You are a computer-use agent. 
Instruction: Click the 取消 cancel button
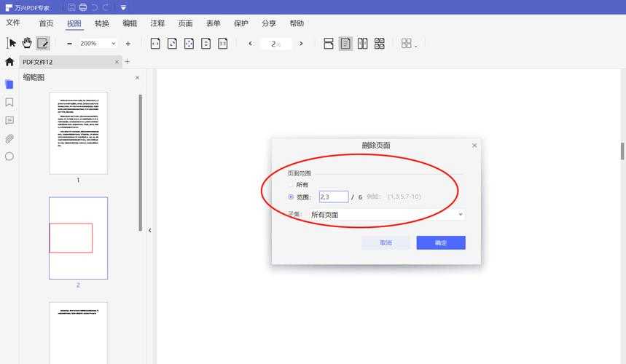coord(386,242)
